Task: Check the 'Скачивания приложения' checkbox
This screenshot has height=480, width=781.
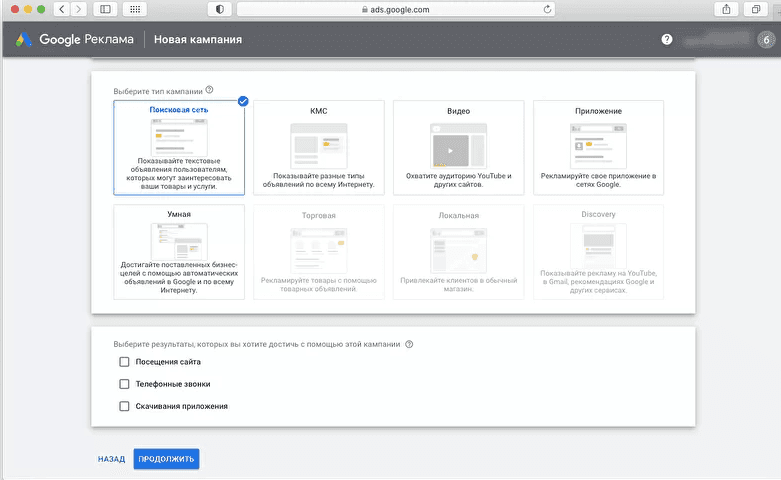Action: pyautogui.click(x=125, y=406)
